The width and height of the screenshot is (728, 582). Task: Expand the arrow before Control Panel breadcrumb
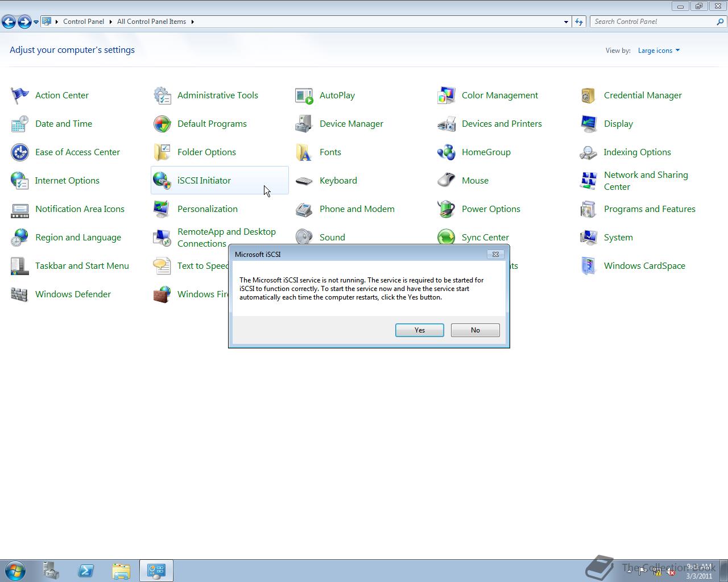coord(56,22)
